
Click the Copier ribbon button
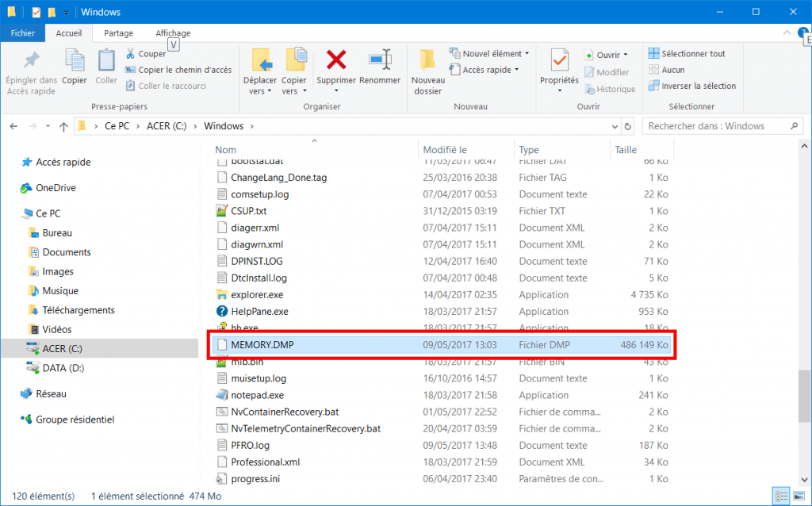pos(75,67)
